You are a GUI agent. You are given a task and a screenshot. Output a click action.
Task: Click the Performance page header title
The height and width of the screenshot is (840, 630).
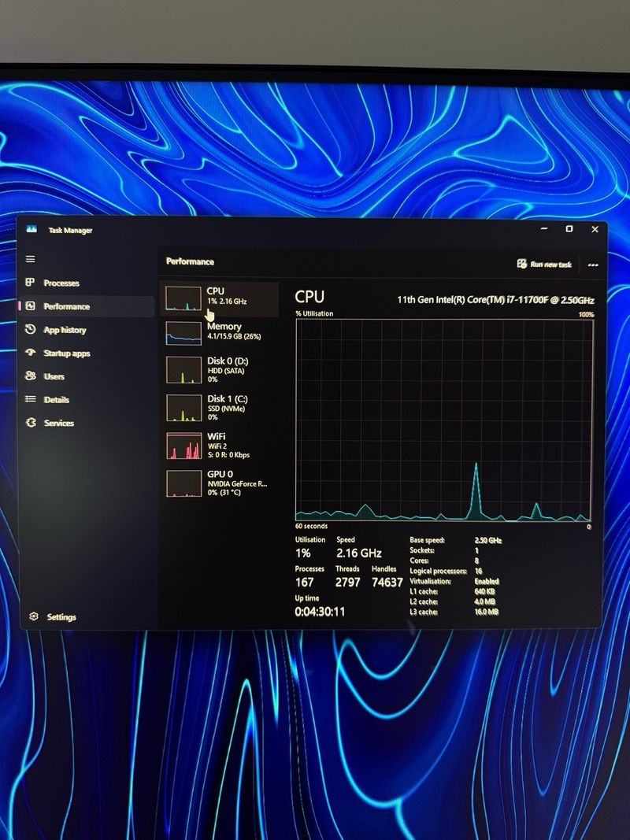point(190,261)
